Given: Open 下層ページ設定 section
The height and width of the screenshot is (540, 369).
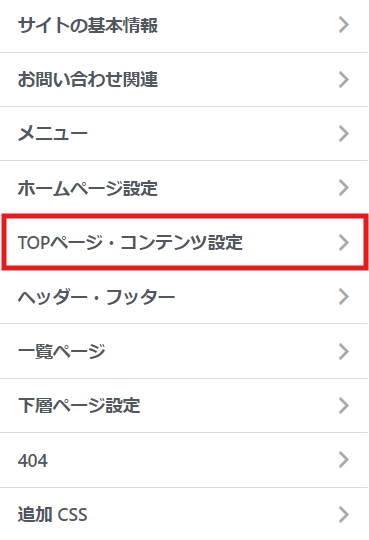Looking at the screenshot, I should [184, 405].
